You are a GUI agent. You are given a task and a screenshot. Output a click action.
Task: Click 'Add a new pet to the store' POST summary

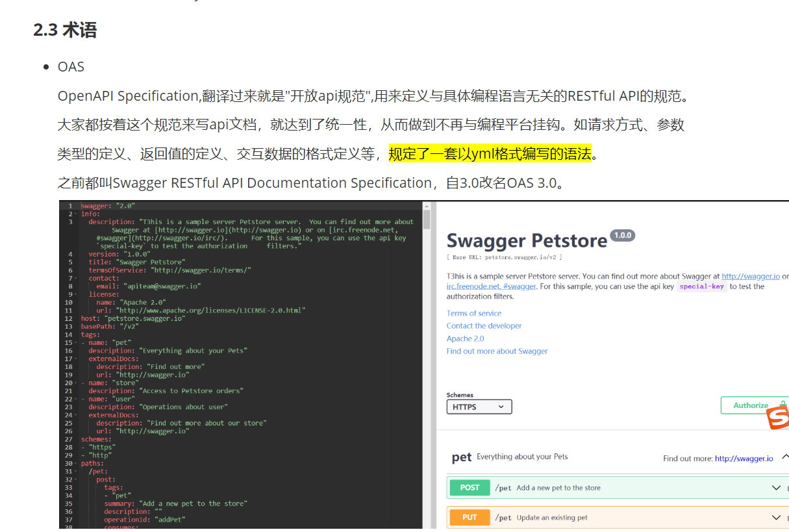[558, 488]
